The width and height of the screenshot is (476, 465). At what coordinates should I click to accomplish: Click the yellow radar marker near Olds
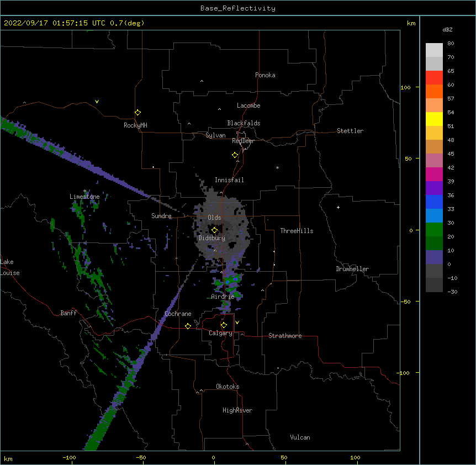pos(215,230)
